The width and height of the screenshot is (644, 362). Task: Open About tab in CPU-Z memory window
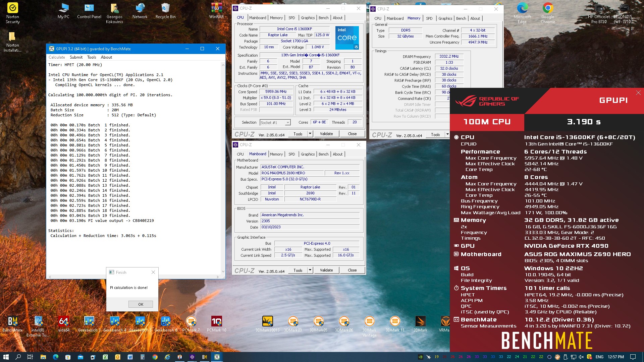[x=475, y=18]
